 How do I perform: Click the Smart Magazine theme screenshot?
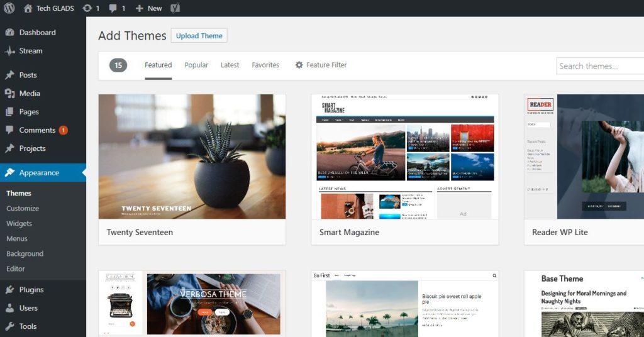tap(405, 157)
